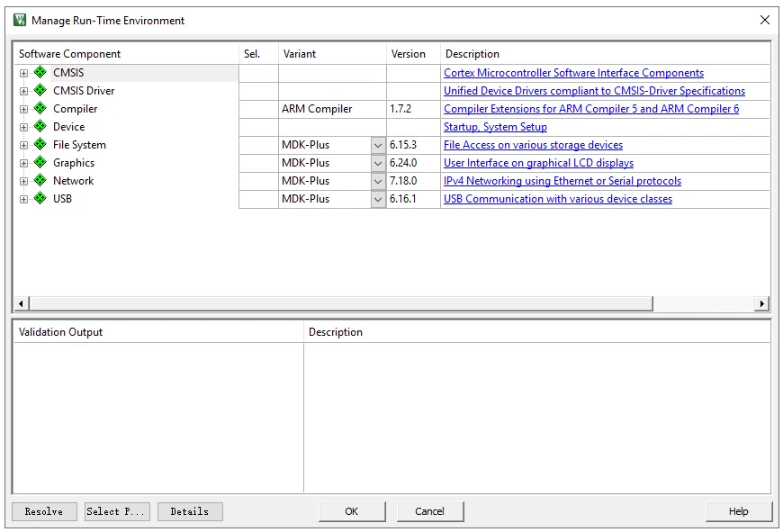Expand the CMSIS tree node
Image resolution: width=783 pixels, height=532 pixels.
coord(23,74)
